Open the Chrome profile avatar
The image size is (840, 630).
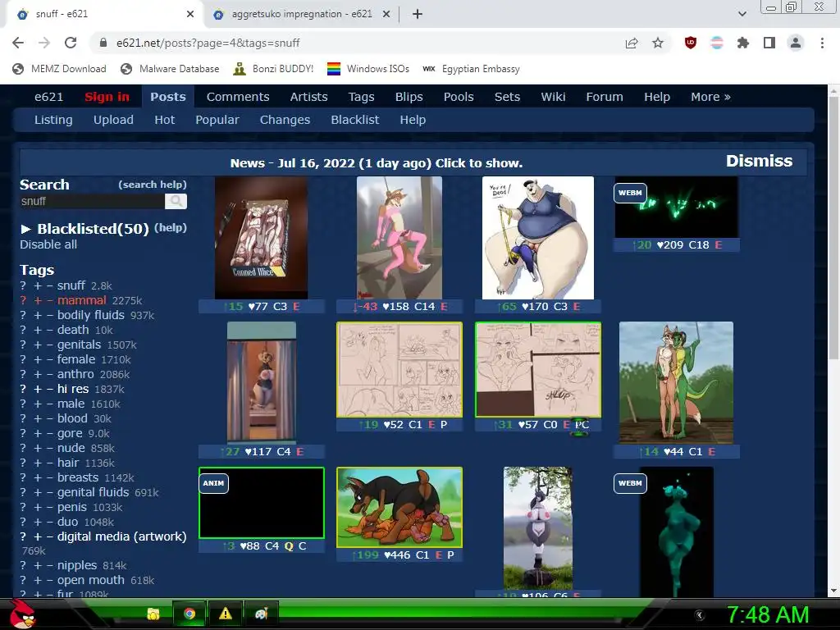pyautogui.click(x=796, y=43)
